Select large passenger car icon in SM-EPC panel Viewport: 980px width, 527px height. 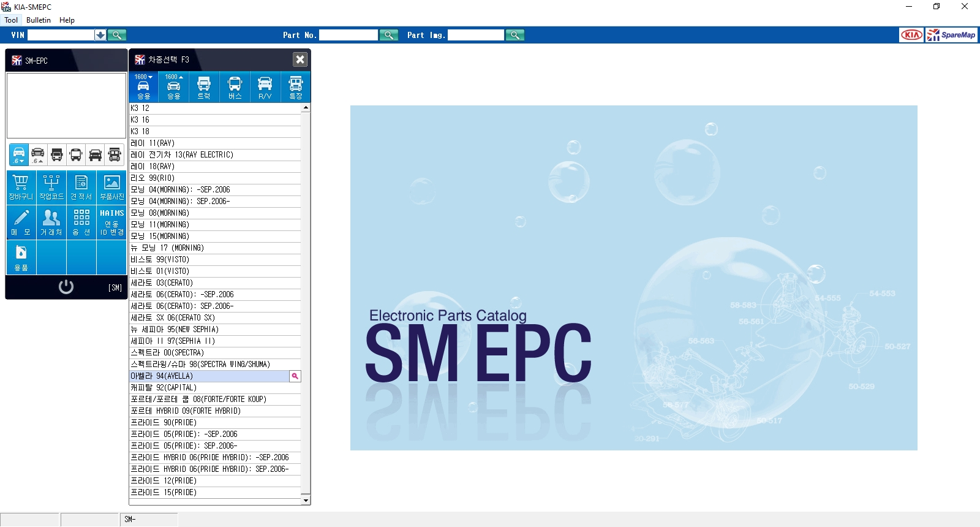tap(38, 154)
